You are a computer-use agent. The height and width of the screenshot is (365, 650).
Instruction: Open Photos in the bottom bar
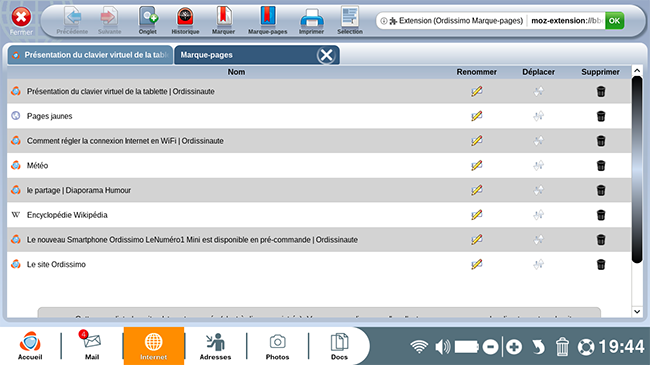click(277, 346)
